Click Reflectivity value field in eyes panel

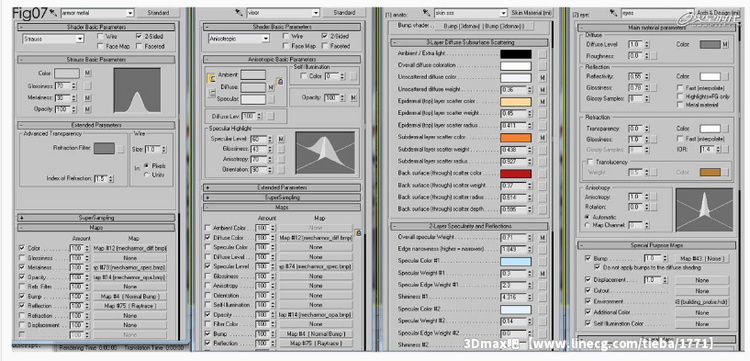[x=634, y=77]
